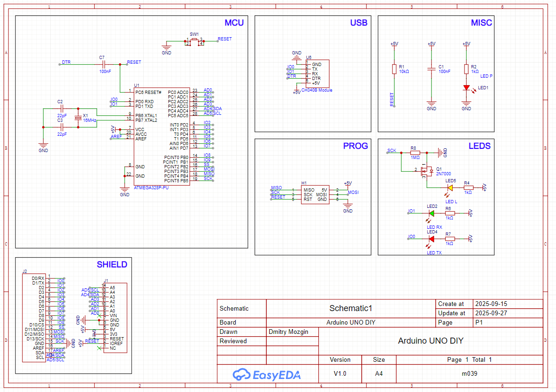Select the V1.0 version cell
The image size is (556, 392).
[x=340, y=373]
